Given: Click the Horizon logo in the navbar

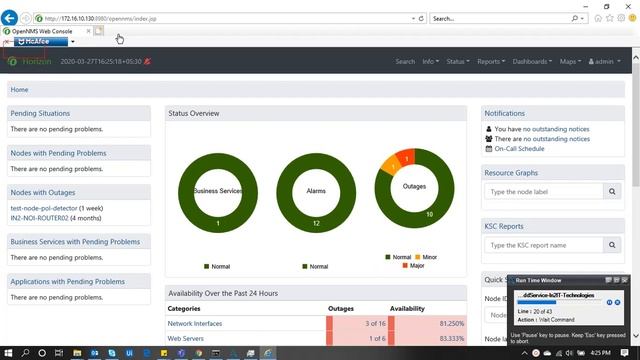Looking at the screenshot, I should (30, 61).
